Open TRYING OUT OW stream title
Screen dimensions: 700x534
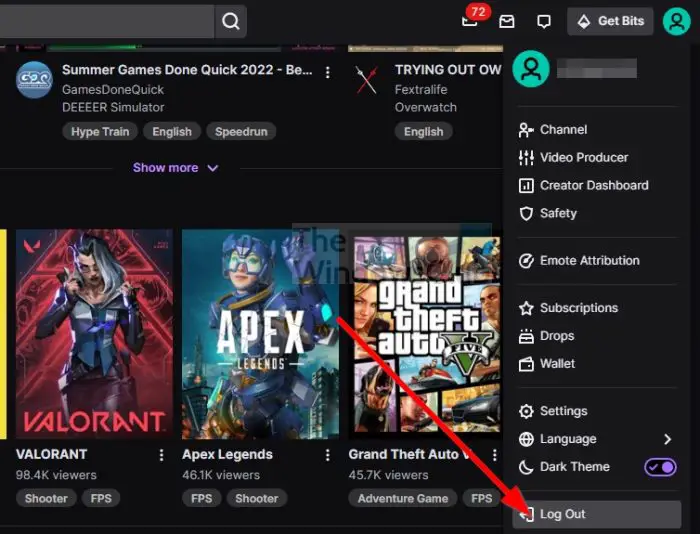pyautogui.click(x=448, y=70)
